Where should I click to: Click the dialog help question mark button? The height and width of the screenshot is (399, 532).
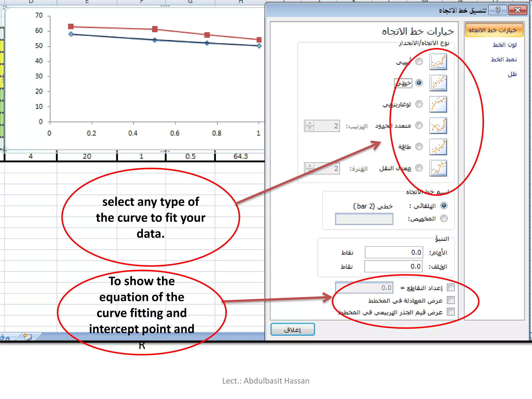tap(498, 10)
